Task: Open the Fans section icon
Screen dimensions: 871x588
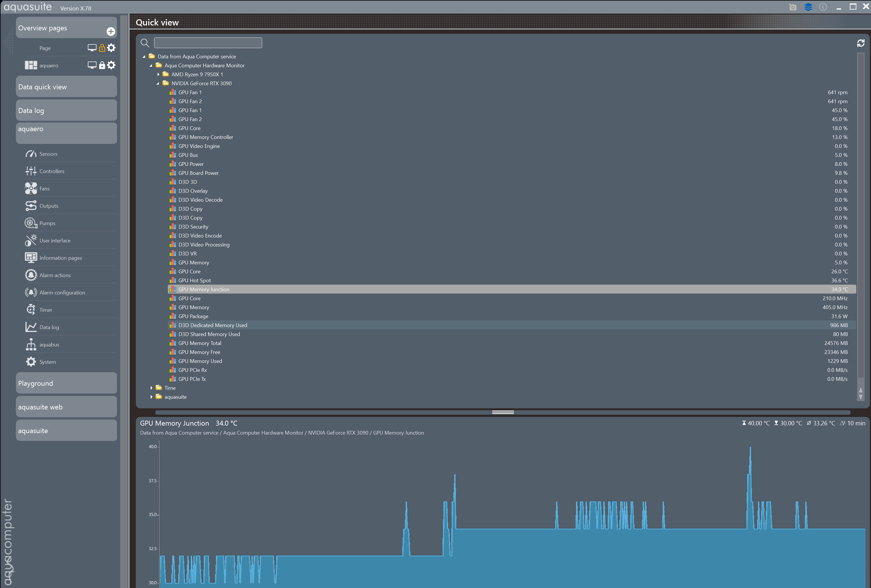Action: 31,188
